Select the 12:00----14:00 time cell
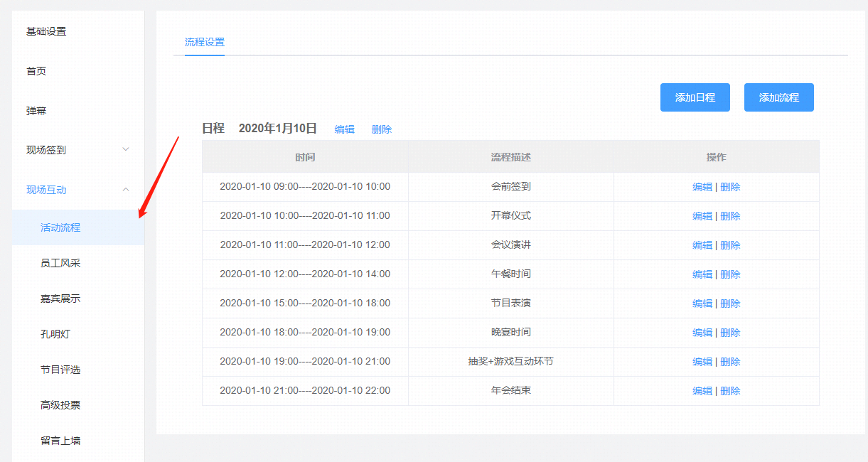Screen dimensions: 868x462 click(305, 274)
